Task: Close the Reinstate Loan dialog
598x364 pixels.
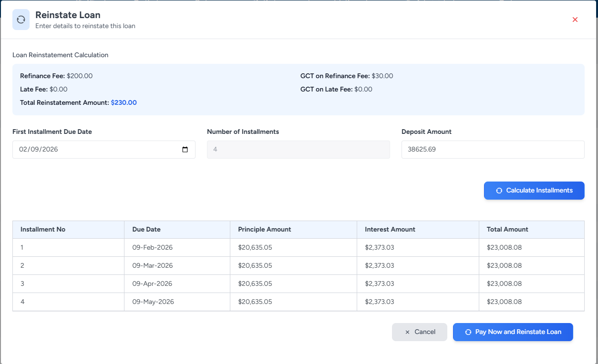Action: click(x=575, y=20)
